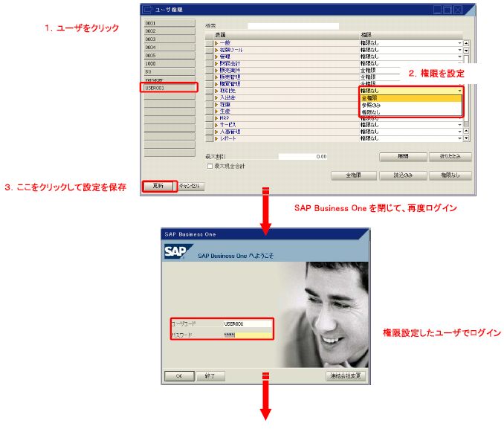504x429 pixels.
Task: Expand the 購買管理 tree row triangle
Action: (x=216, y=84)
